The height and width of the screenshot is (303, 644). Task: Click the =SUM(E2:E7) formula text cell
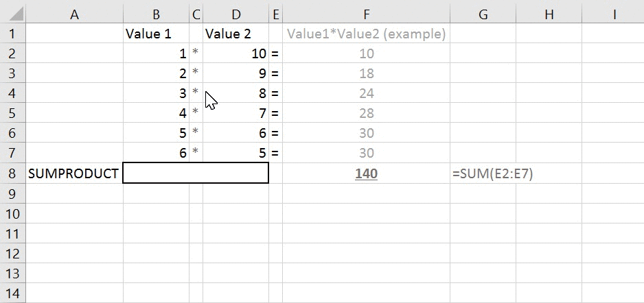click(493, 174)
